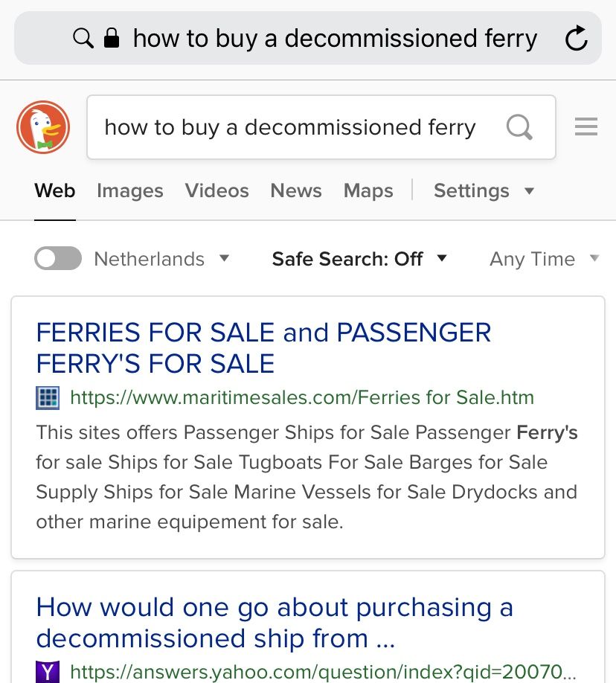Reload the page with refresh icon
616x683 pixels.
coord(576,39)
